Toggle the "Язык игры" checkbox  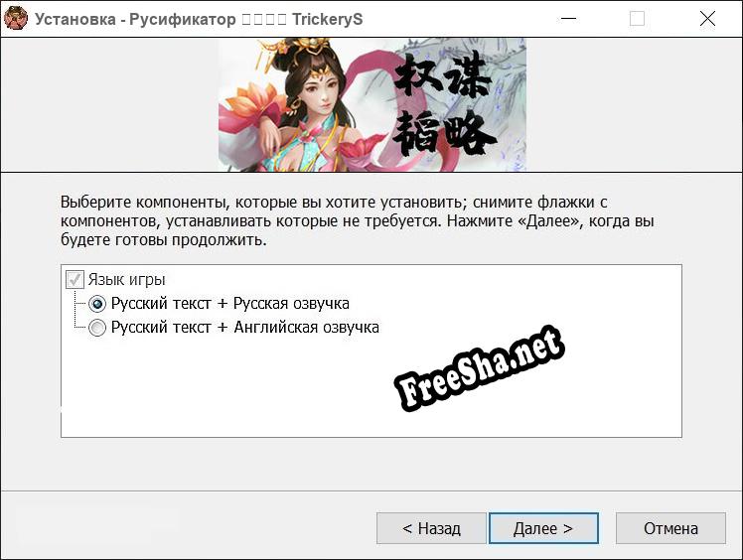(x=74, y=280)
